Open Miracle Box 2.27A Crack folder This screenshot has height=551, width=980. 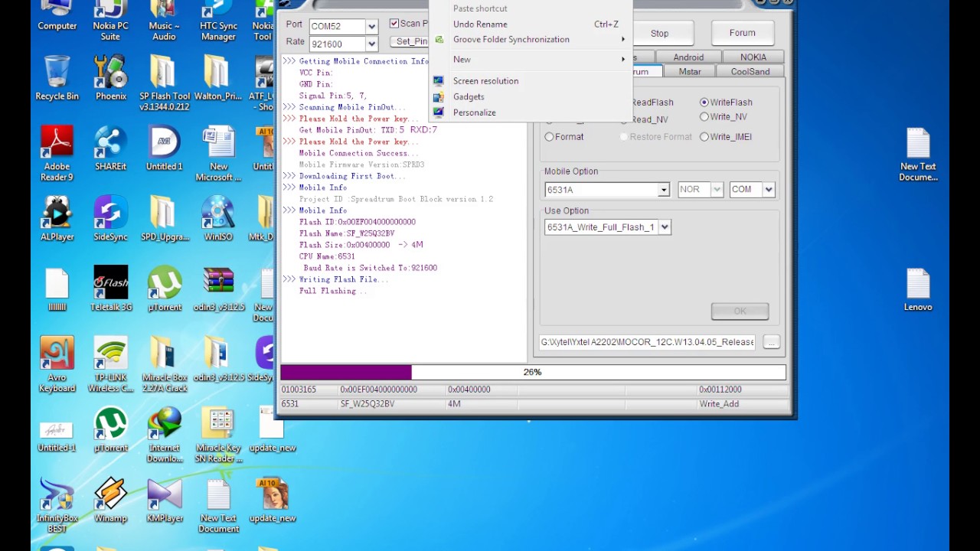point(165,366)
